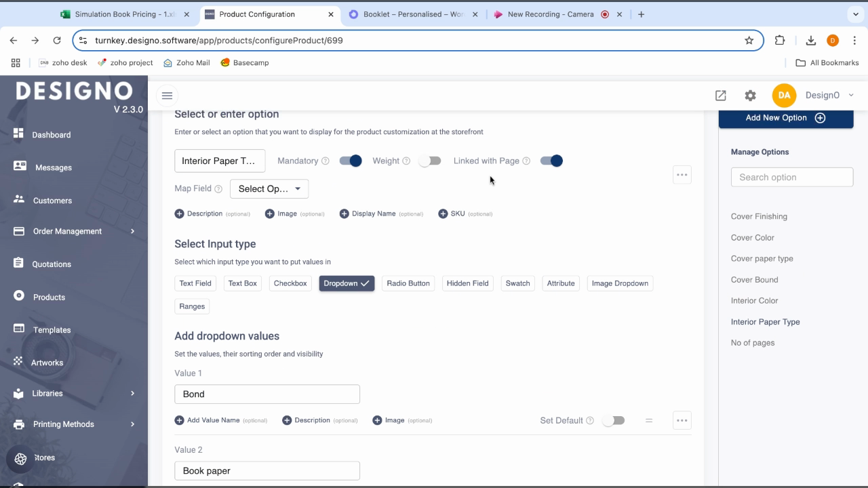Expand the Order Management menu

coord(75,231)
